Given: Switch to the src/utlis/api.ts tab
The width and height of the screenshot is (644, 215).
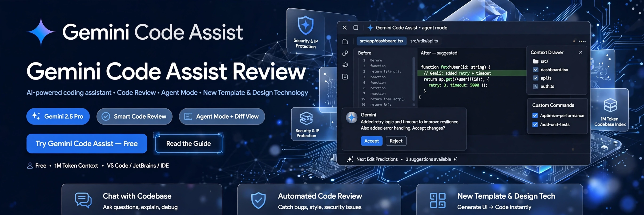Looking at the screenshot, I should click(x=424, y=41).
